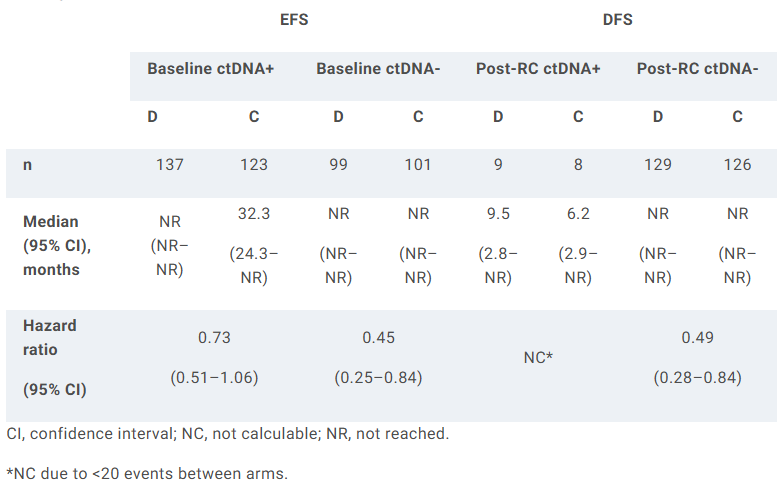
Task: Select the cell showing 137
Action: tap(170, 164)
